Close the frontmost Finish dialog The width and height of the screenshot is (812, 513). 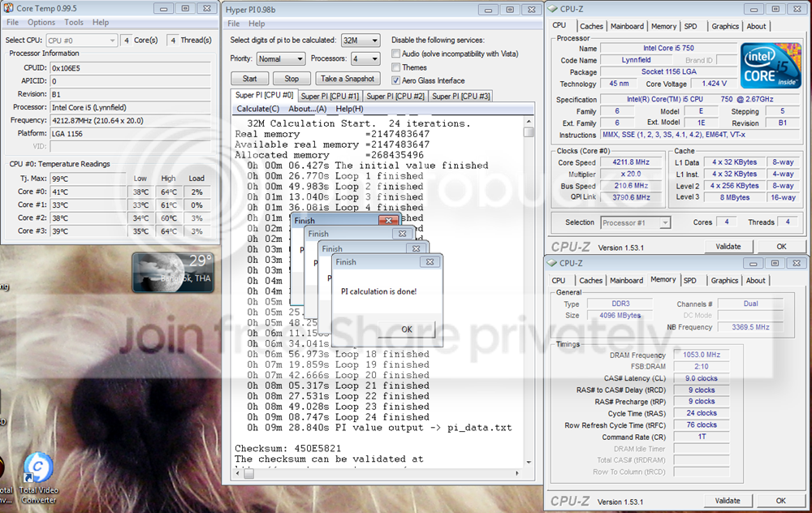click(430, 262)
